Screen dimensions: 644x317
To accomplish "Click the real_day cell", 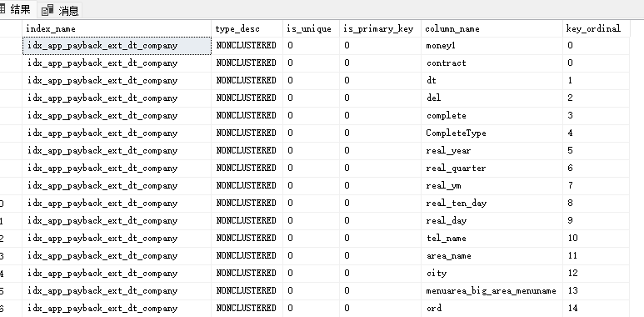I will 492,221.
